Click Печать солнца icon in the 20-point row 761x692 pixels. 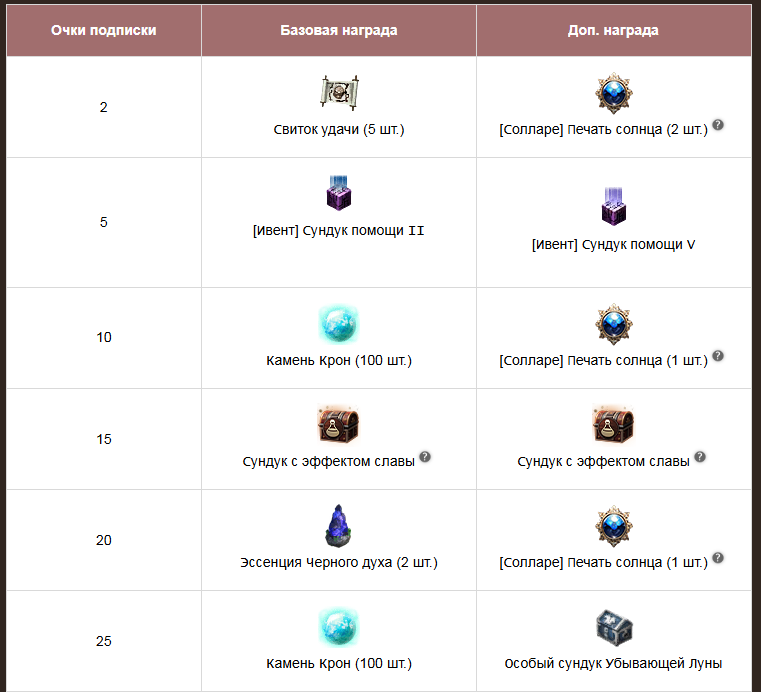pos(613,526)
